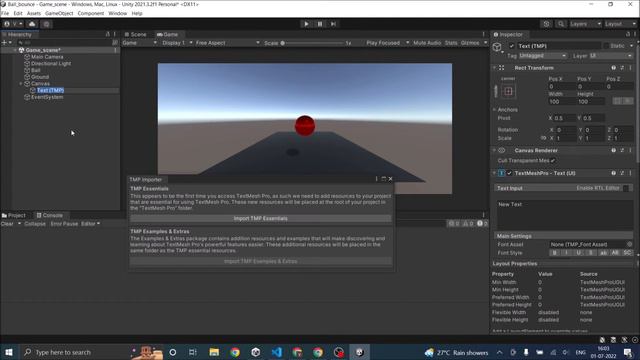Click the Console Clear button
The width and height of the screenshot is (640, 360).
(x=7, y=224)
